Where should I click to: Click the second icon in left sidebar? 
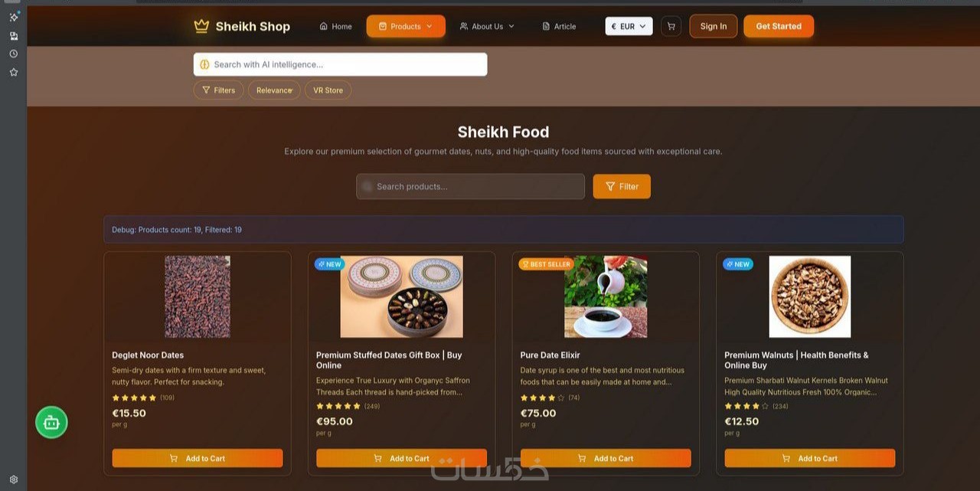point(13,35)
